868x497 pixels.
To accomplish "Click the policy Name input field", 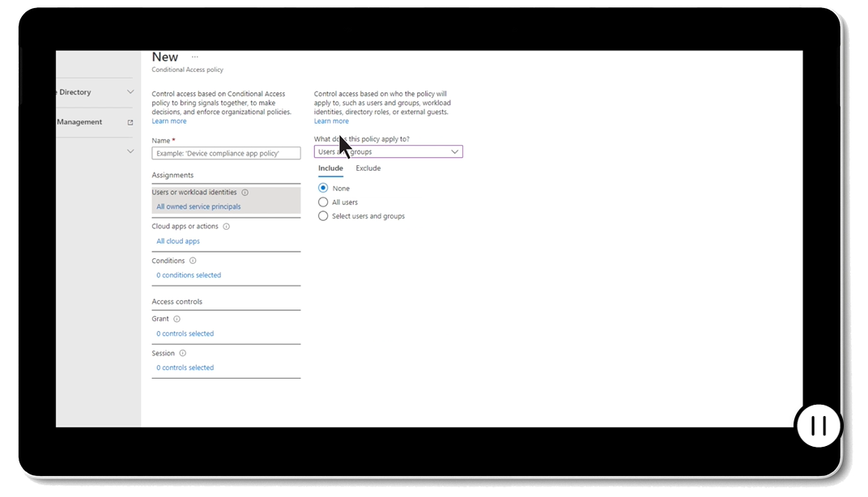I will (226, 153).
